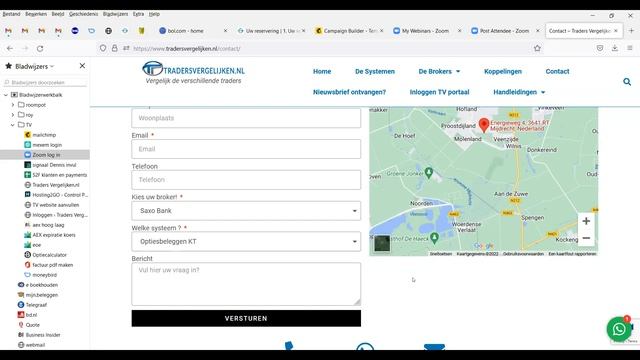Open the downloads panel icon
The image size is (640, 360).
pos(615,48)
